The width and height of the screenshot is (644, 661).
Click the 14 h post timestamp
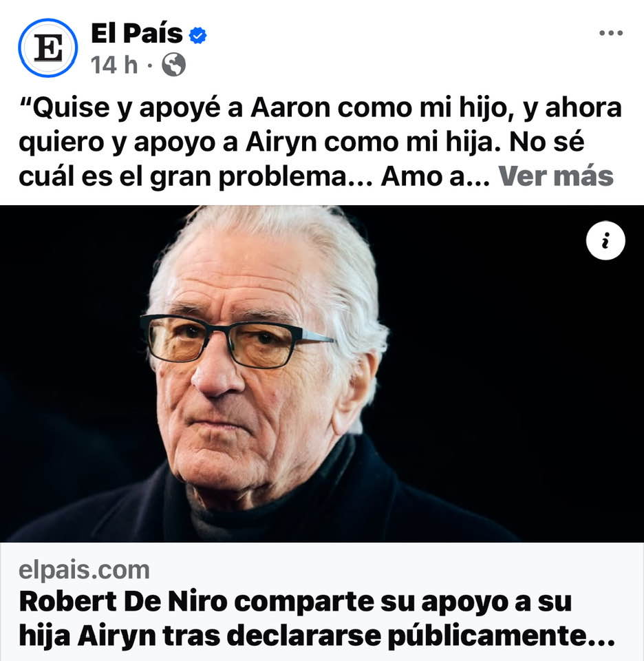pyautogui.click(x=114, y=65)
